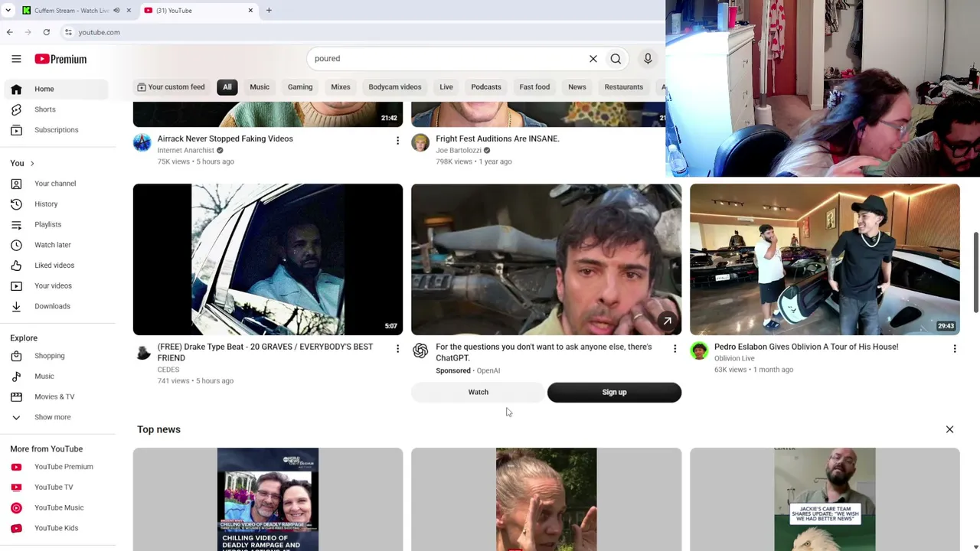Dismiss the Top news section
Image resolution: width=980 pixels, height=551 pixels.
(949, 429)
